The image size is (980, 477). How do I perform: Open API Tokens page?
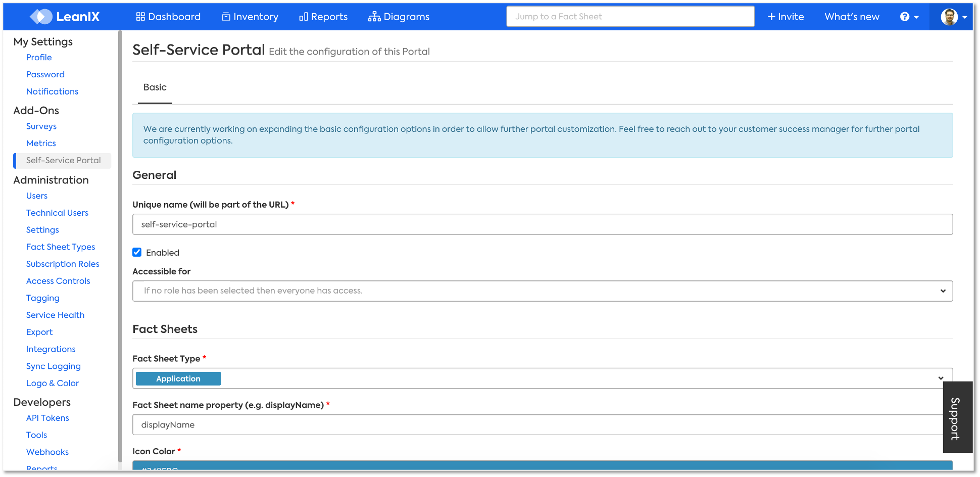tap(47, 418)
